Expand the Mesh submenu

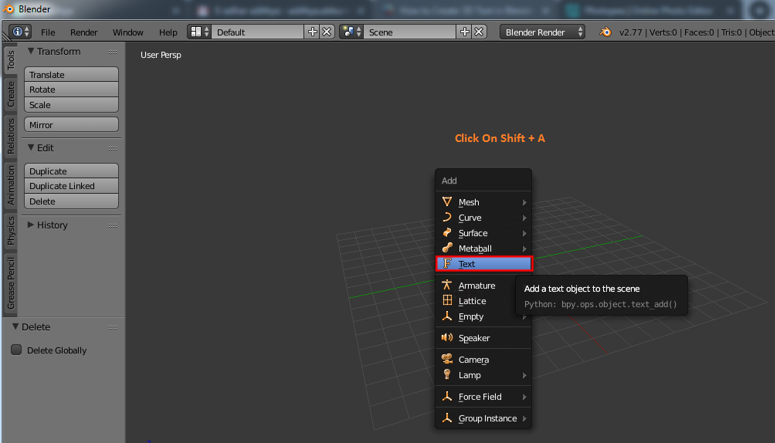coord(524,202)
